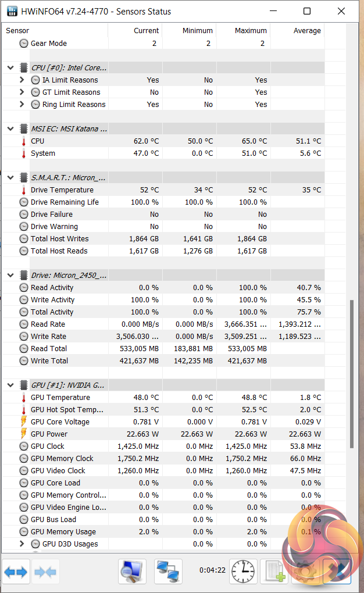
Task: Select the Write Rate sensor row
Action: 49,337
